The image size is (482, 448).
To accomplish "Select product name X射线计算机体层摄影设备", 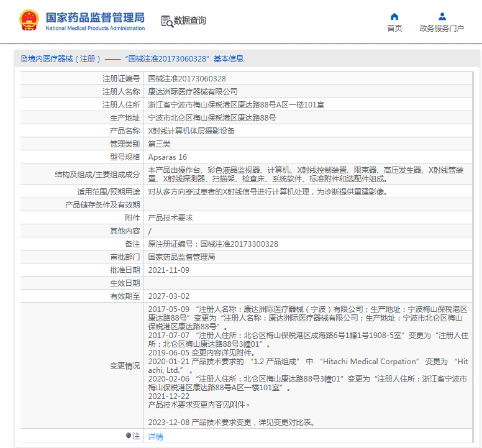I will (191, 131).
